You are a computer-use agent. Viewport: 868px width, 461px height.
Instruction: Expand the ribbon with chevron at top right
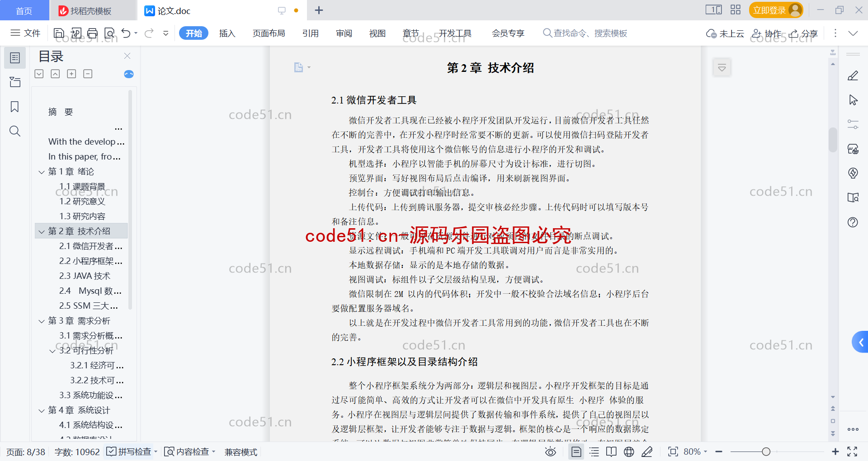point(853,33)
